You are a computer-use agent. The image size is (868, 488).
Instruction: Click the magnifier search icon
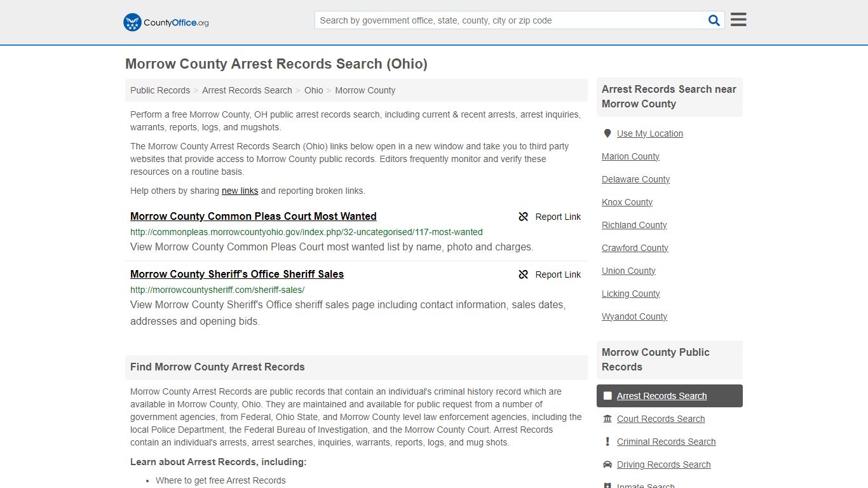point(714,20)
